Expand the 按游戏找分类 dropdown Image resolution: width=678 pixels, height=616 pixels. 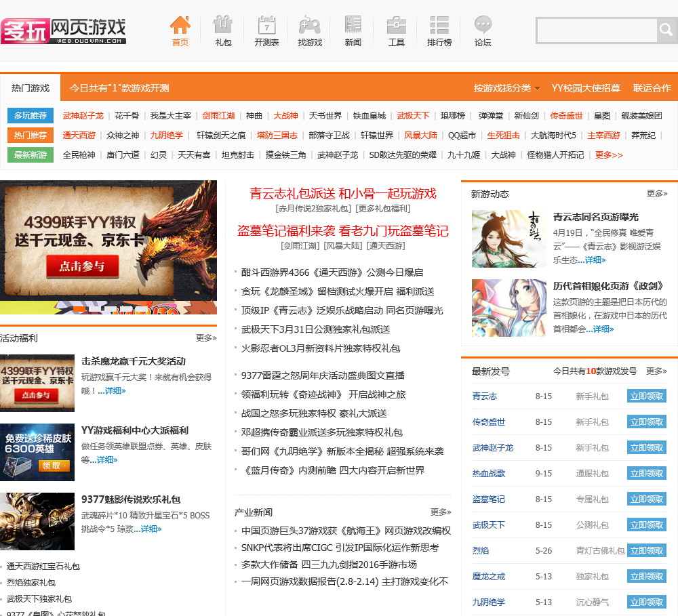[x=506, y=88]
